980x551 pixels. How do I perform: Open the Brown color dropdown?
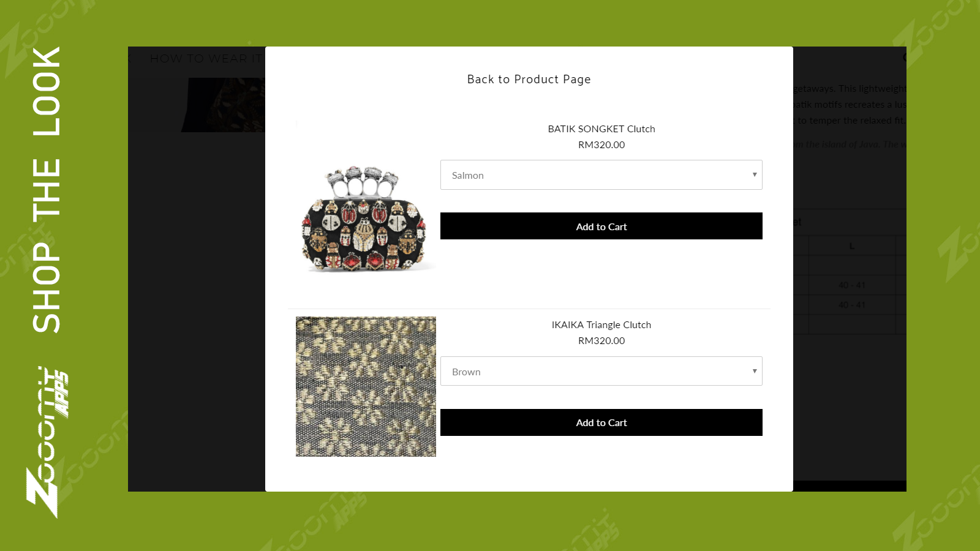(601, 371)
